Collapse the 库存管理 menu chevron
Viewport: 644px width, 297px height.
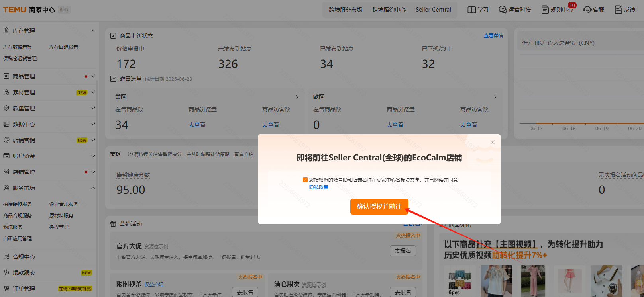(x=93, y=31)
